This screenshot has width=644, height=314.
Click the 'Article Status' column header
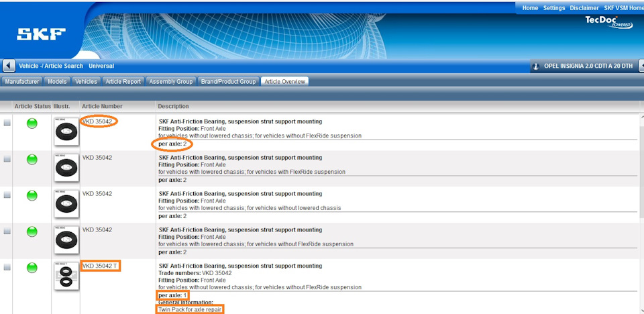coord(32,106)
